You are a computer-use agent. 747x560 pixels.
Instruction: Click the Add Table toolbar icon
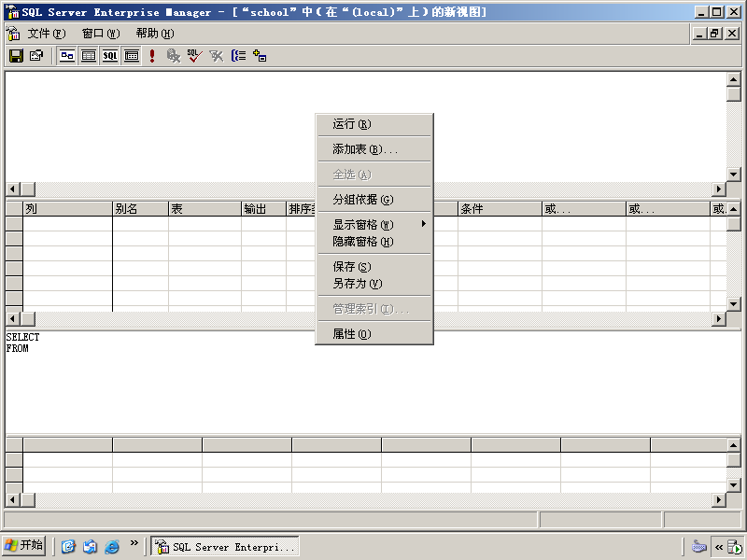(260, 56)
